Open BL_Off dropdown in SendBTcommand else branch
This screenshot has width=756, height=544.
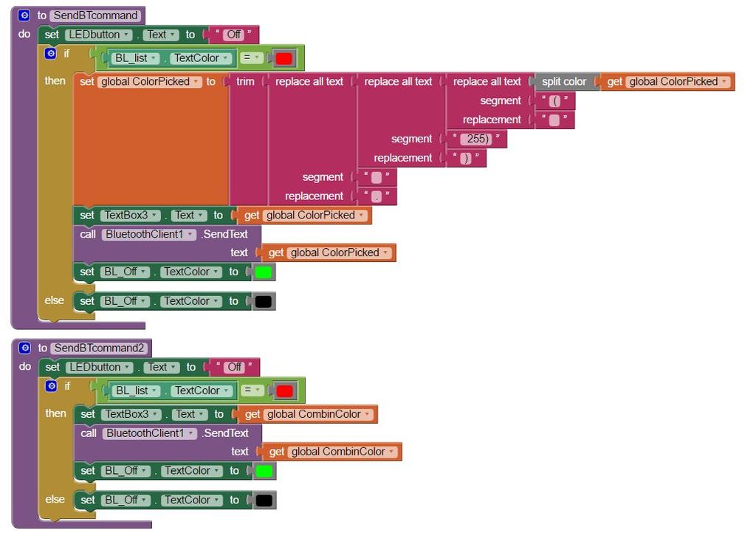tap(125, 301)
